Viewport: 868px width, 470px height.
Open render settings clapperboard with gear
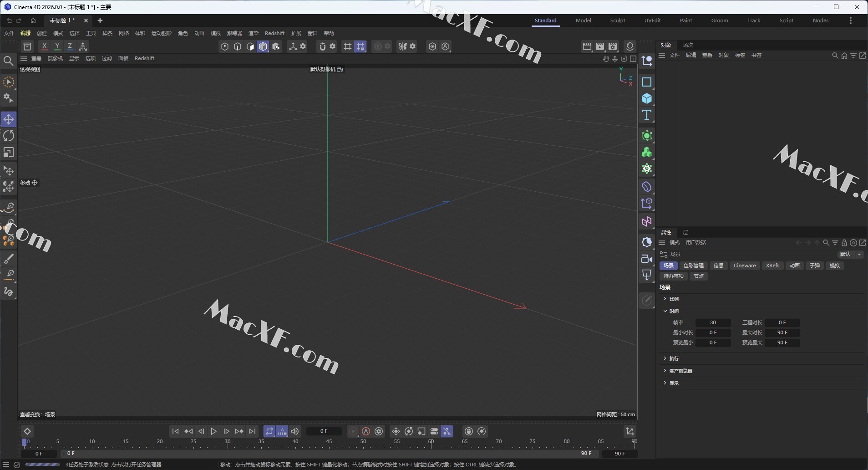point(613,46)
